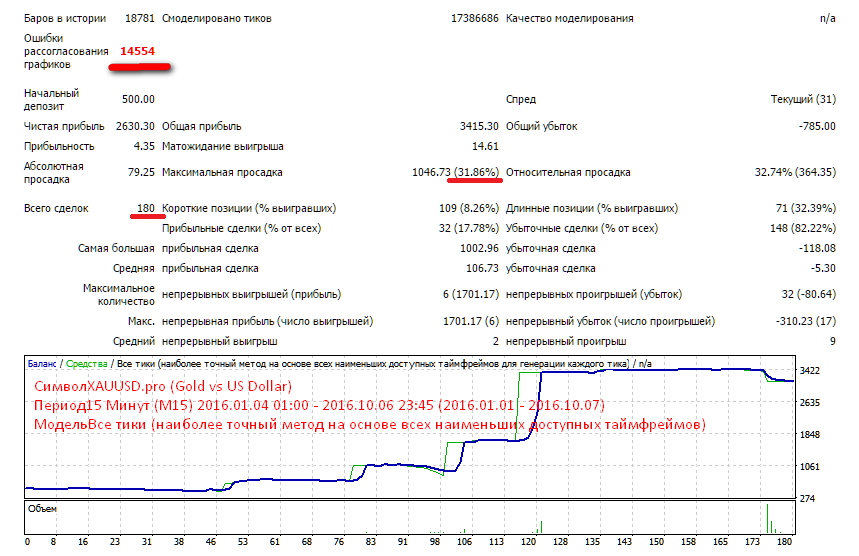Viewport: 859px width, 556px height.
Task: Select the spread value Текущий (31)
Action: 803,99
